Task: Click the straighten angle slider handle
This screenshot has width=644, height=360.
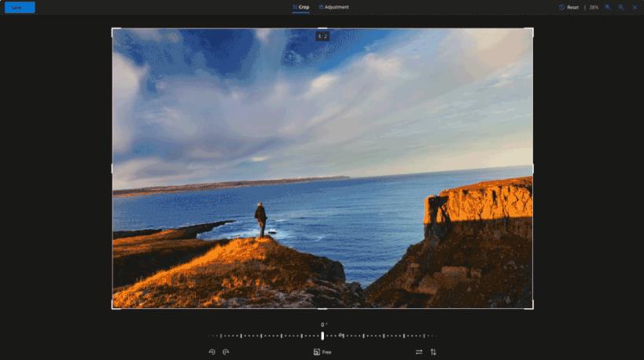Action: click(322, 336)
